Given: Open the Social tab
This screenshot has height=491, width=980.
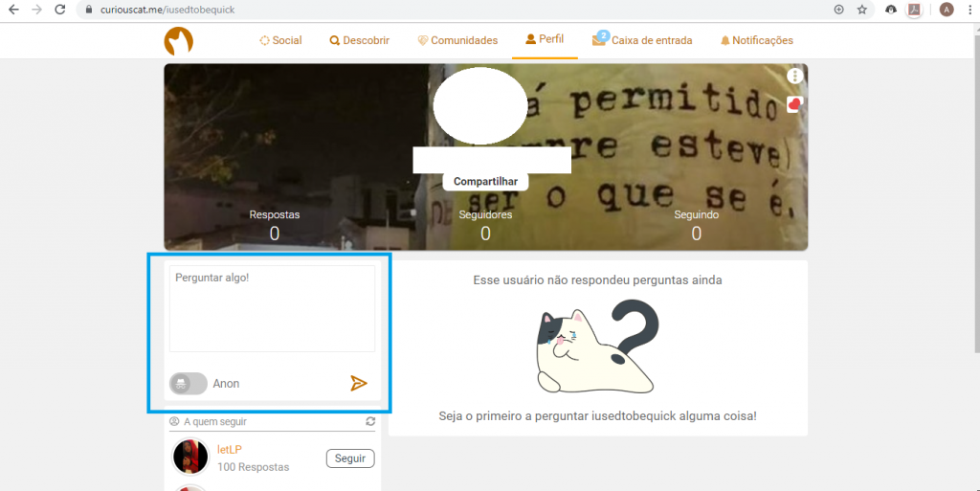Looking at the screenshot, I should 280,40.
